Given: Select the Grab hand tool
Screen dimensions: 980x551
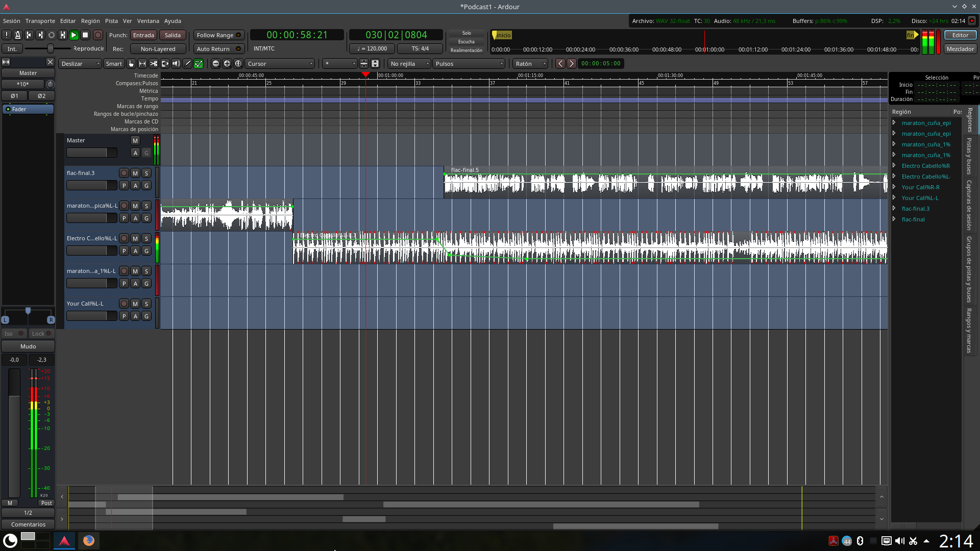Looking at the screenshot, I should [131, 64].
